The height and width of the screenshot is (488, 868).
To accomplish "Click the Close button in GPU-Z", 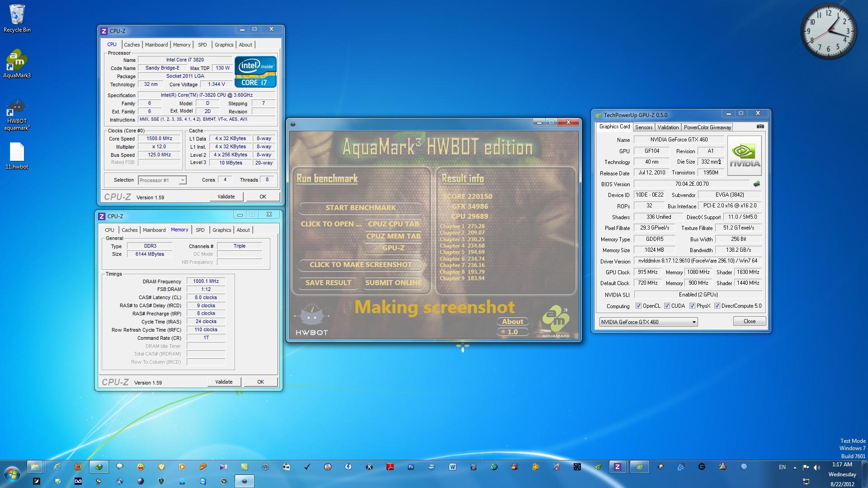I will 749,321.
